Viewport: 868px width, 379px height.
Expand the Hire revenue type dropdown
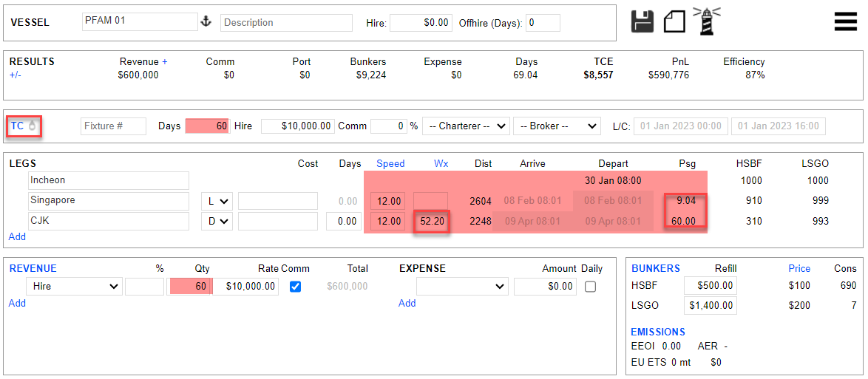[x=74, y=286]
